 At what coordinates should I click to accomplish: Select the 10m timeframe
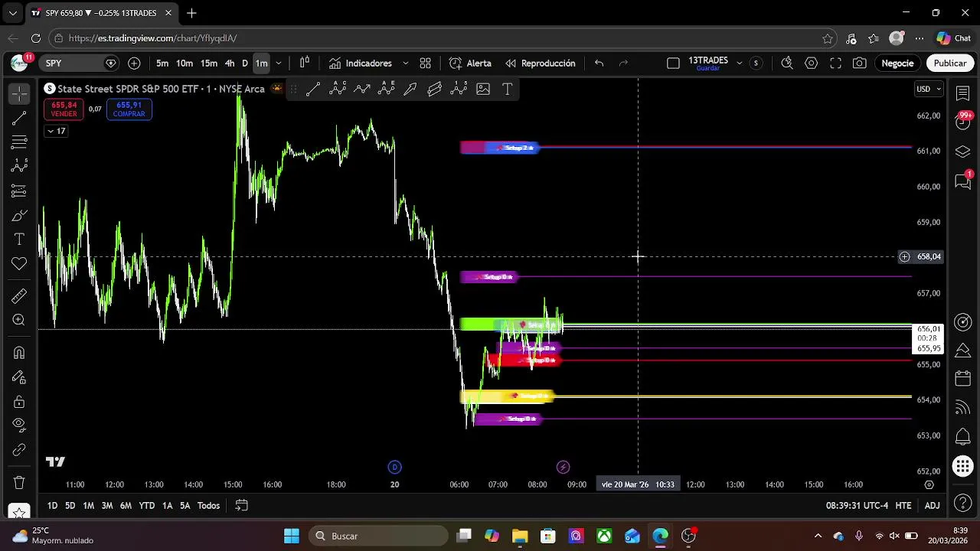point(185,63)
